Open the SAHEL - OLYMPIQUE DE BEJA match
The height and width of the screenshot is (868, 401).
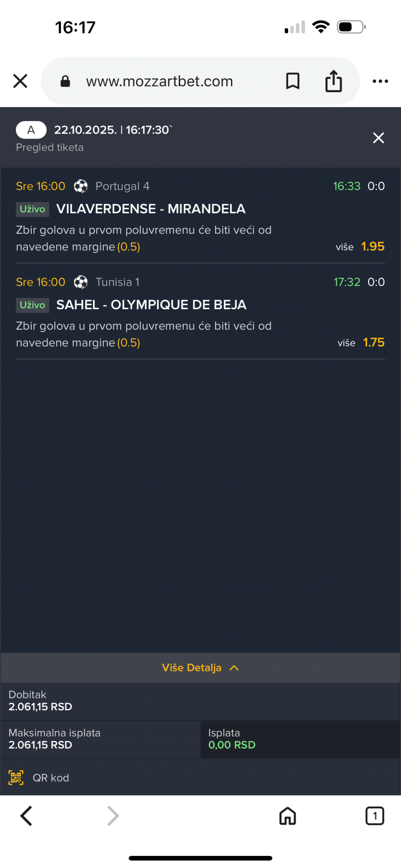click(151, 305)
